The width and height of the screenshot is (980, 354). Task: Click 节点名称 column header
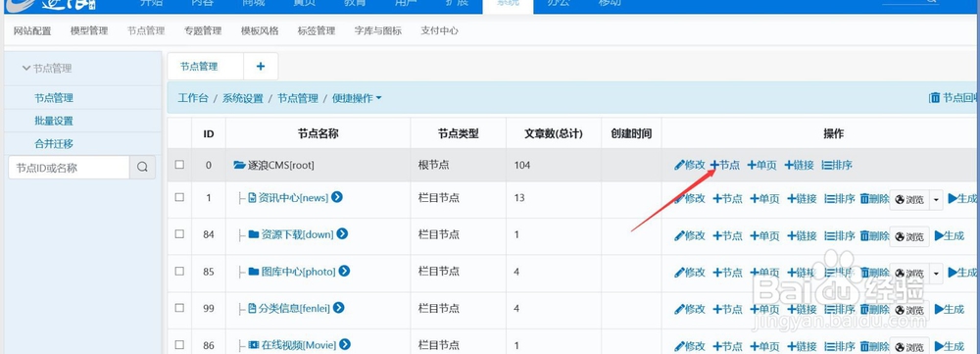tap(318, 133)
